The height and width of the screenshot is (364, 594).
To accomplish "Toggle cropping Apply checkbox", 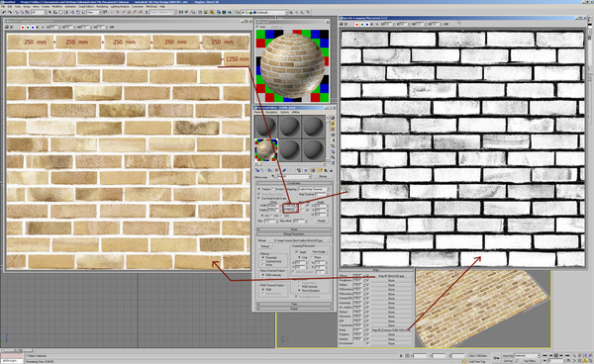I will click(297, 251).
